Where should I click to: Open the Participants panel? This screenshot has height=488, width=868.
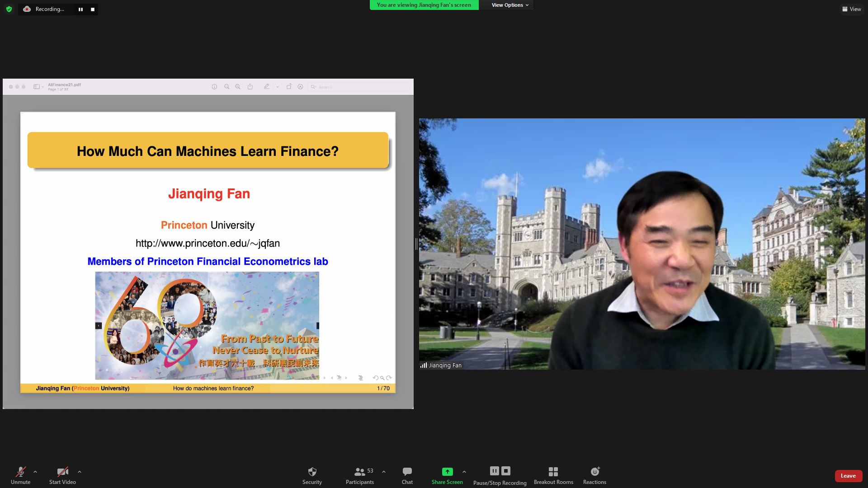tap(360, 475)
